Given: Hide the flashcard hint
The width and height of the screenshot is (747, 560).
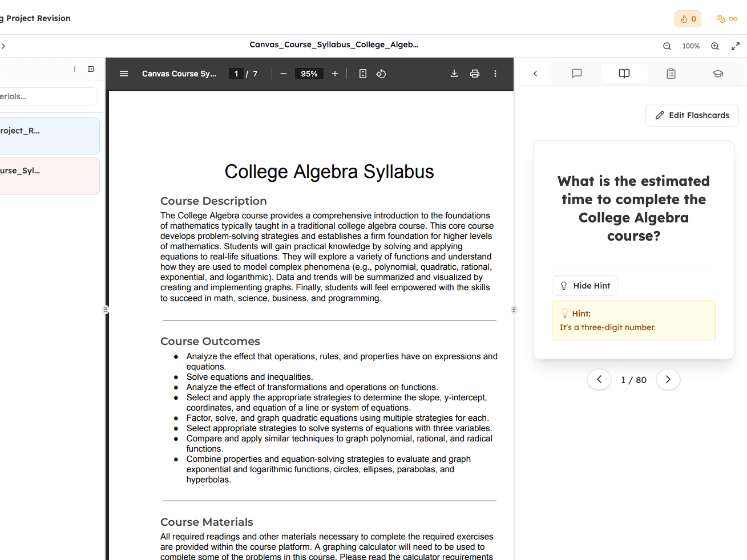Looking at the screenshot, I should click(584, 286).
